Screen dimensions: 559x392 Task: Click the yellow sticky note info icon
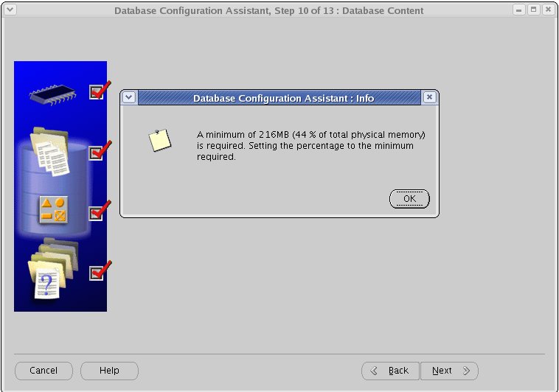click(x=159, y=140)
